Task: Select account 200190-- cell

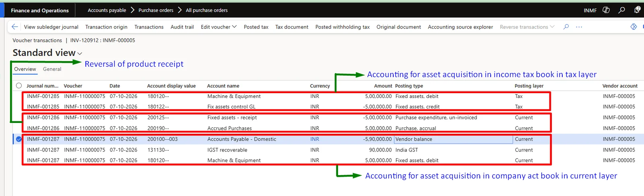Action: pos(158,129)
